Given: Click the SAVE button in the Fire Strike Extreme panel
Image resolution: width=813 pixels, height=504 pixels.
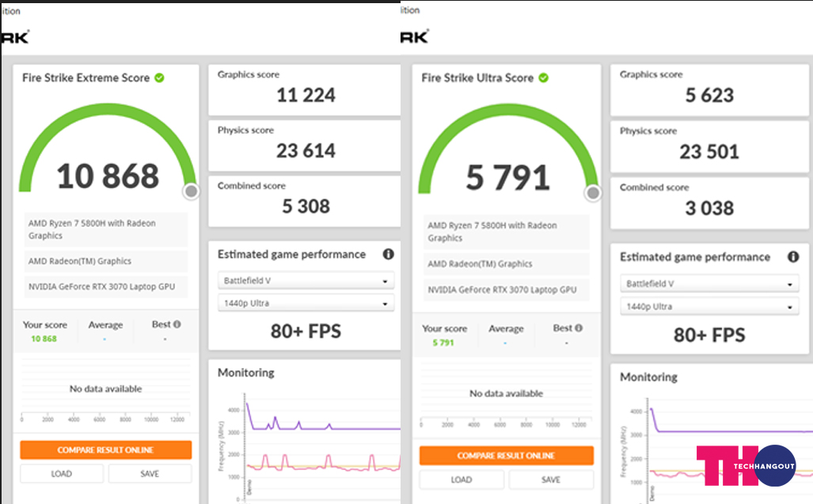Looking at the screenshot, I should click(x=150, y=473).
